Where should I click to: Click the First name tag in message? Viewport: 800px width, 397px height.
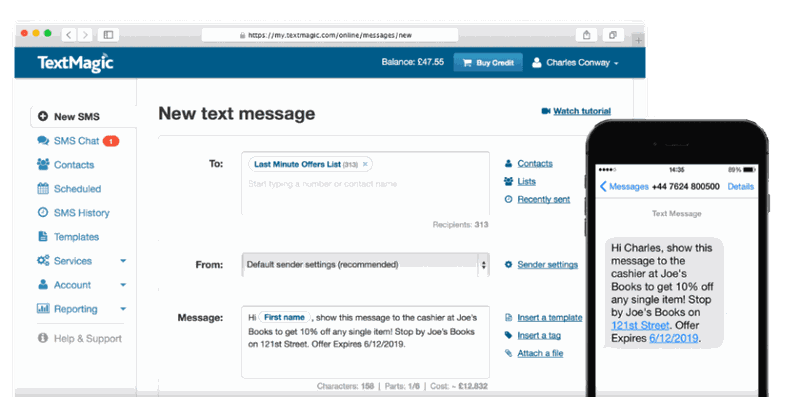pos(285,317)
